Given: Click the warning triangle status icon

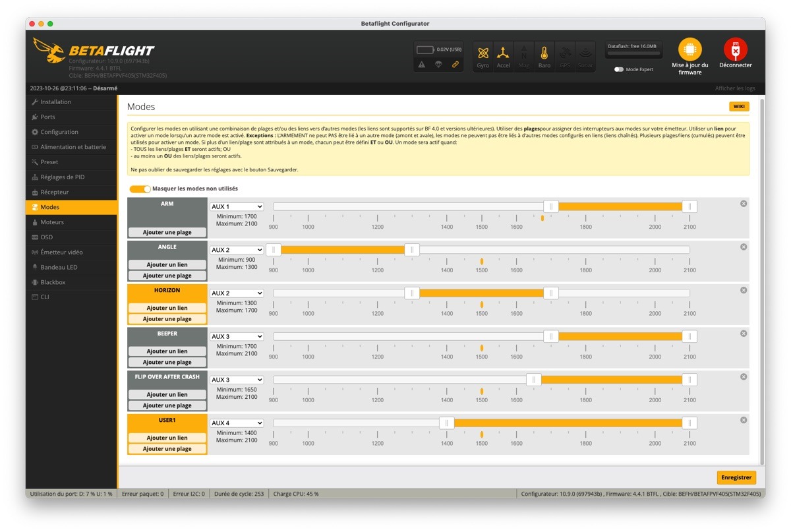Looking at the screenshot, I should (422, 64).
